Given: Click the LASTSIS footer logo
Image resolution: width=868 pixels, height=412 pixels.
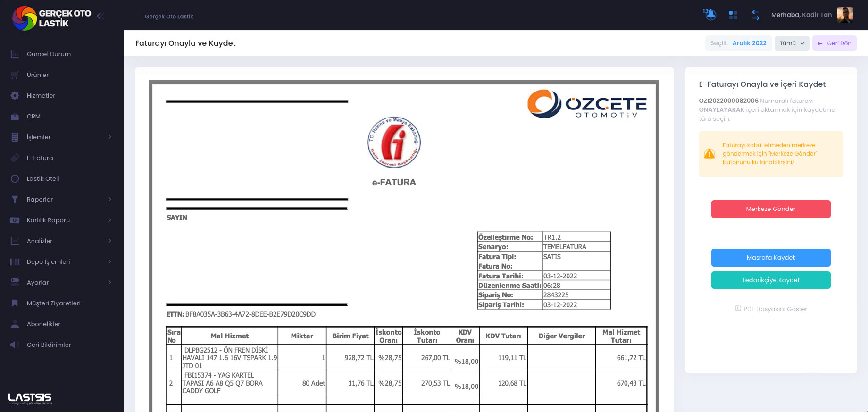Looking at the screenshot, I should 30,399.
